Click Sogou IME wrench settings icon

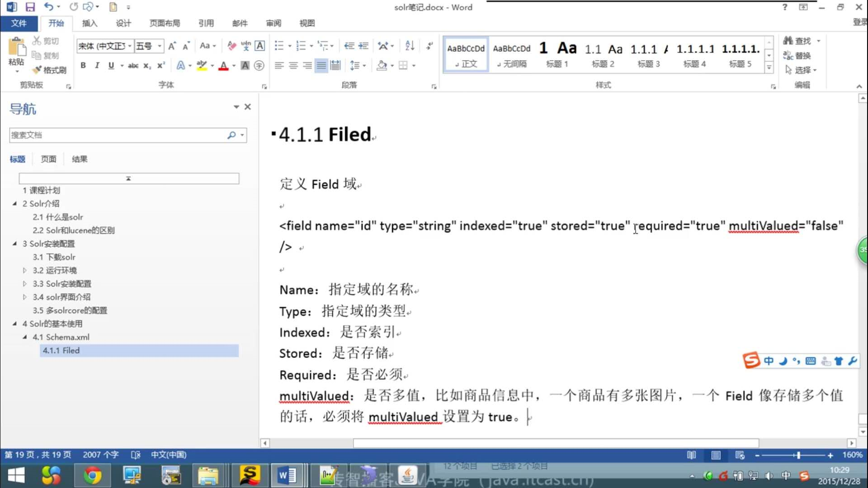click(853, 361)
